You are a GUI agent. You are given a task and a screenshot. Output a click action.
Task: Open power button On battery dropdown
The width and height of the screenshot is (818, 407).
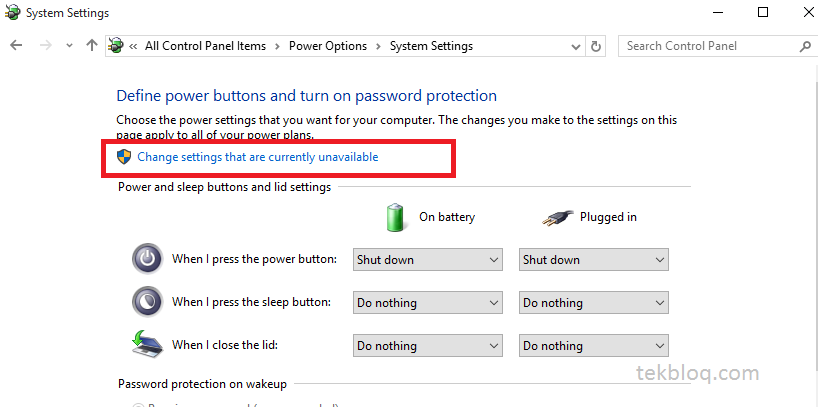(428, 260)
